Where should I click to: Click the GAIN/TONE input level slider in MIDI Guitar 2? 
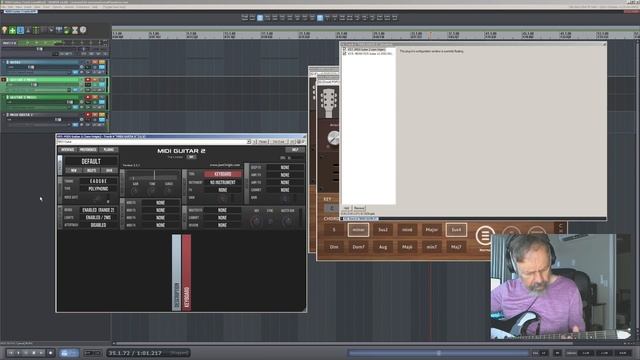[x=153, y=177]
